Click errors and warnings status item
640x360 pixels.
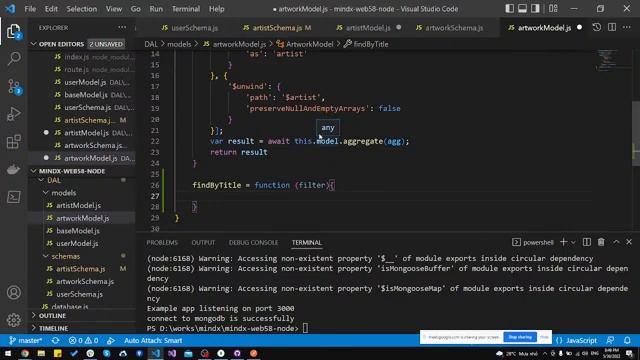(x=83, y=340)
